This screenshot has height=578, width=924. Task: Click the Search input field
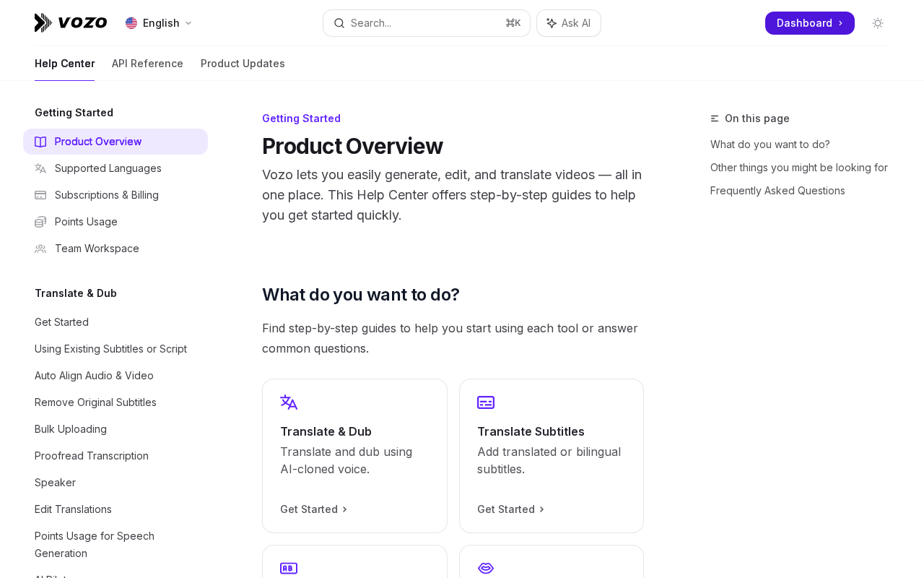pos(427,23)
